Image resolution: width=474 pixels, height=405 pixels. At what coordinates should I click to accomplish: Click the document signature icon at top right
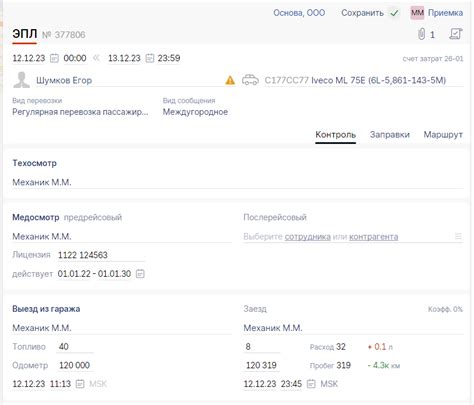point(456,34)
